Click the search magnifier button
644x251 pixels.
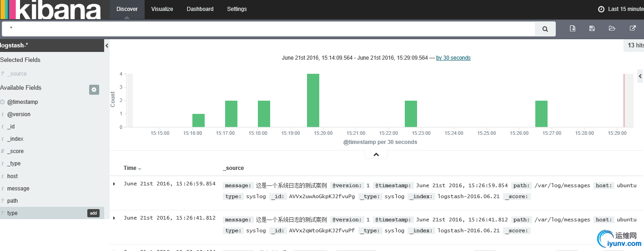pyautogui.click(x=545, y=29)
